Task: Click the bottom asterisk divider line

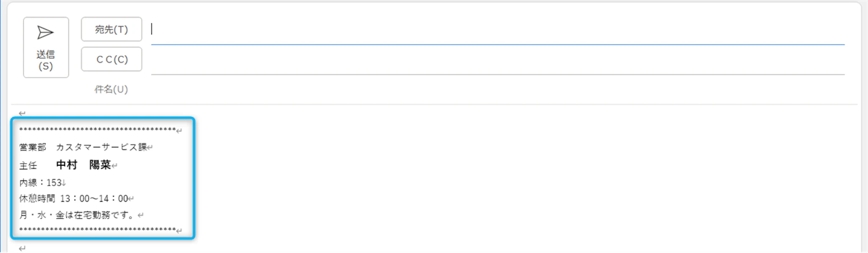Action: (97, 230)
